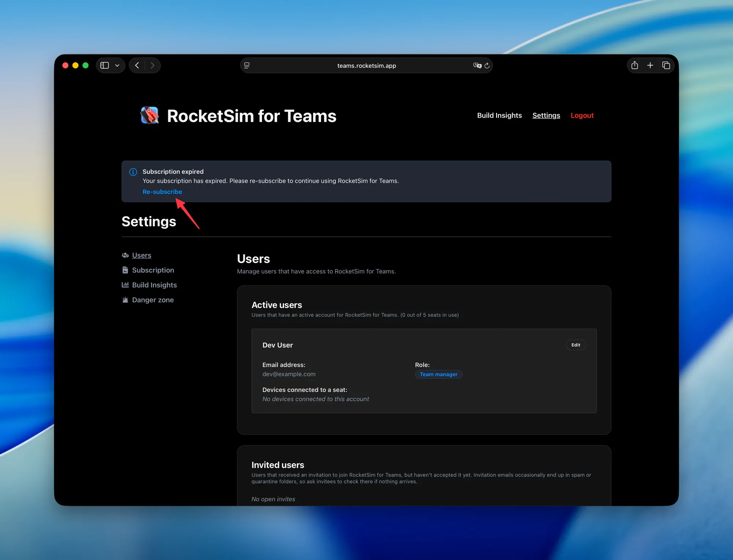
Task: Reload the page with the refresh icon
Action: point(487,66)
